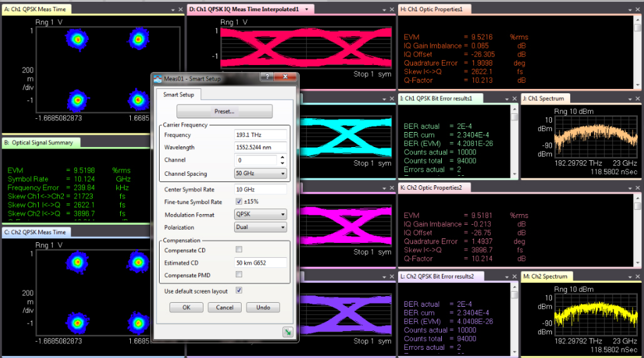Click the help question mark in Smart Setup dialog

[x=267, y=77]
